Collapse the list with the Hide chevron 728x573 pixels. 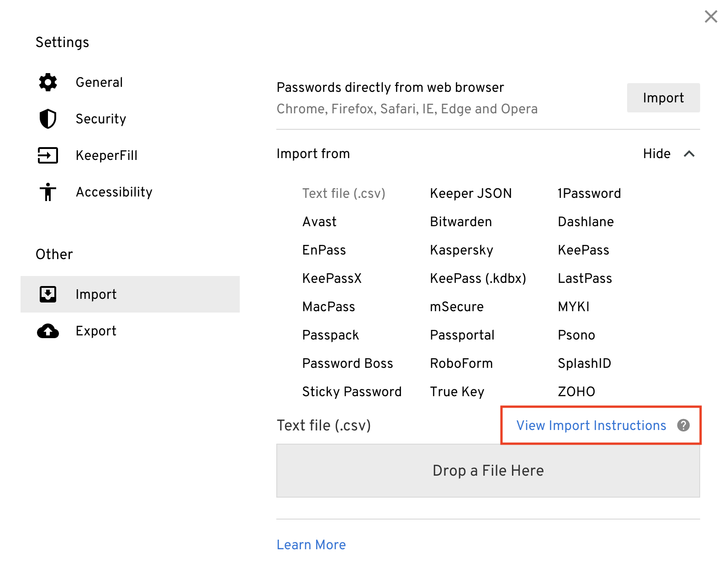[689, 154]
